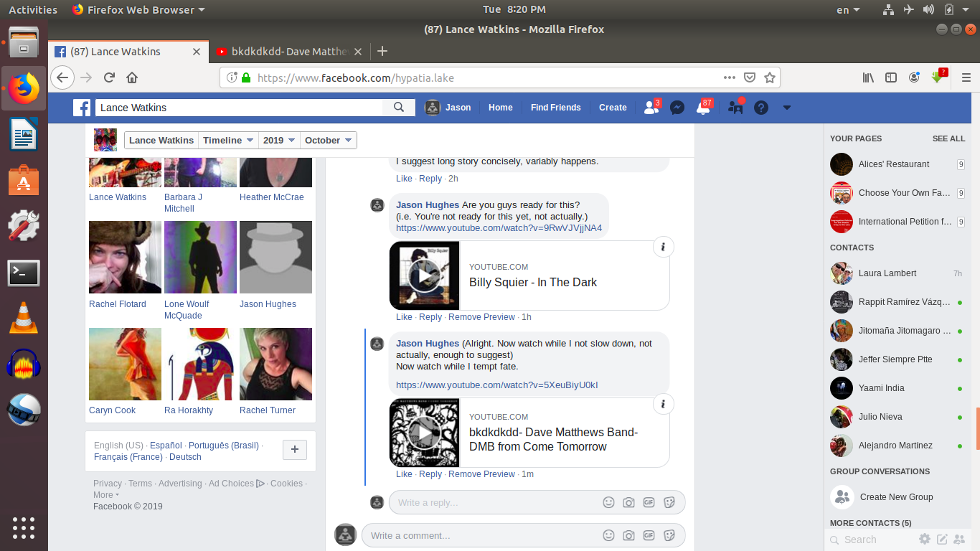Go to Firefox home page icon
The height and width of the screenshot is (551, 980).
[132, 77]
